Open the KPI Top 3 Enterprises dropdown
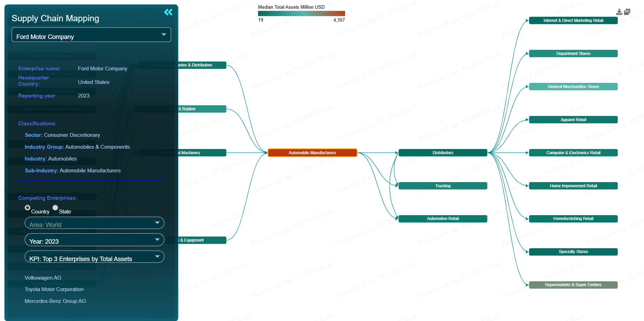 click(94, 257)
